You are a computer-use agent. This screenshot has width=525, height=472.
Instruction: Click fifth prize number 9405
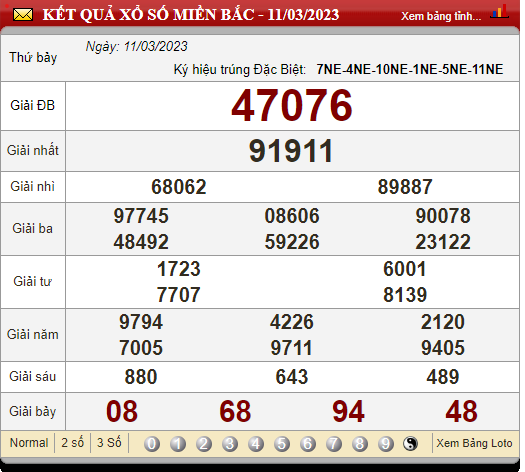[x=443, y=348]
